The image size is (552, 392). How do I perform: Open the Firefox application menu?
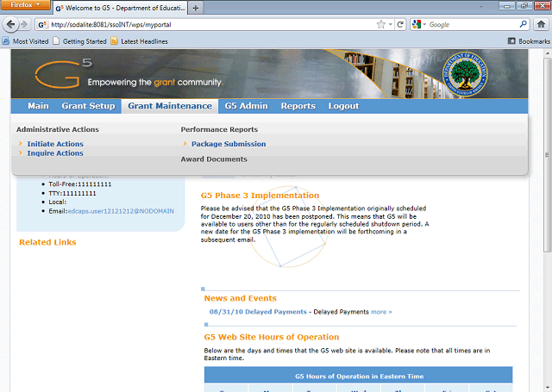25,5
